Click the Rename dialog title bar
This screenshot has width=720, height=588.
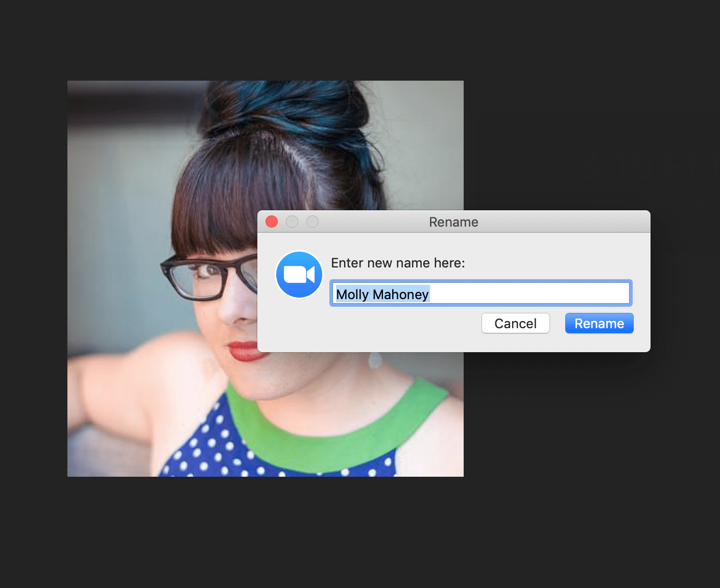tap(454, 222)
